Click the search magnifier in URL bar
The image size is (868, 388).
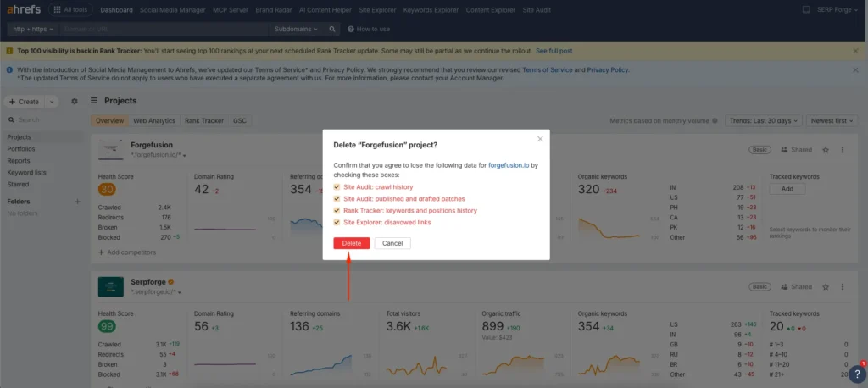332,29
